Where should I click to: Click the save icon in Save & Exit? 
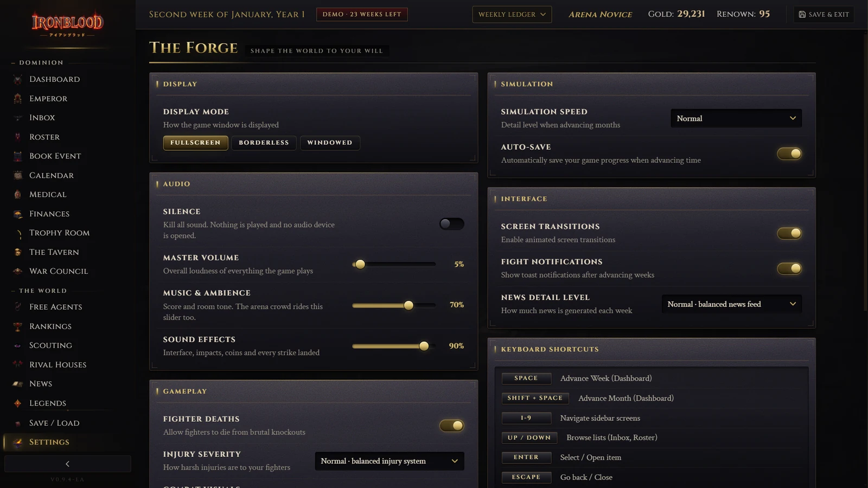tap(802, 15)
